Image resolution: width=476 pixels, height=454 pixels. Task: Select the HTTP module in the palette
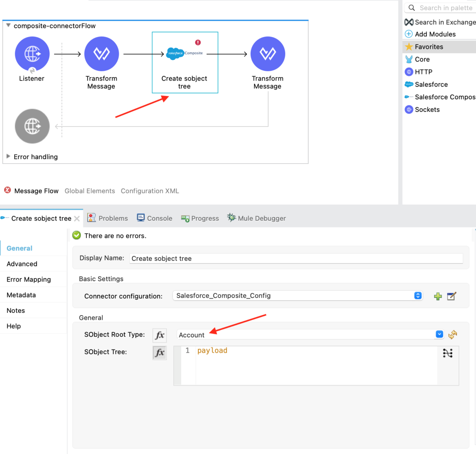[x=423, y=72]
